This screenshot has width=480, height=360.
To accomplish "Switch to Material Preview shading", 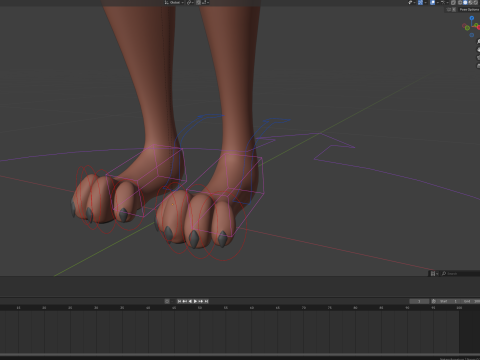I will 471,2.
